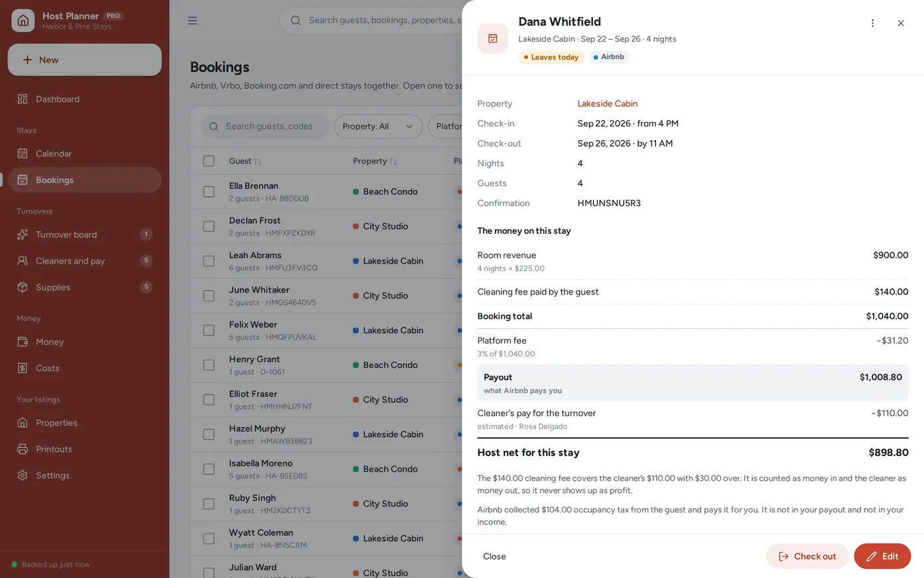Edit the Dana Whitfield booking

click(882, 556)
